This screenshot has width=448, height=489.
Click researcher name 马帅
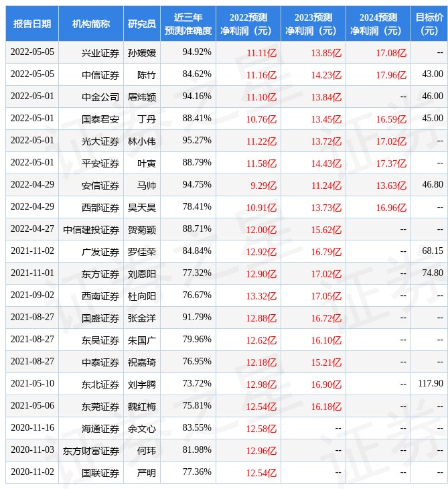pyautogui.click(x=147, y=186)
